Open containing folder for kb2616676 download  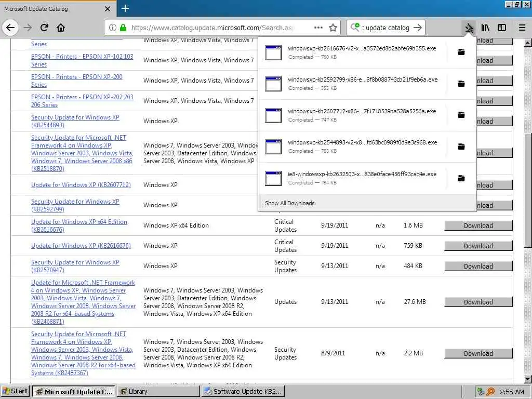coord(461,52)
